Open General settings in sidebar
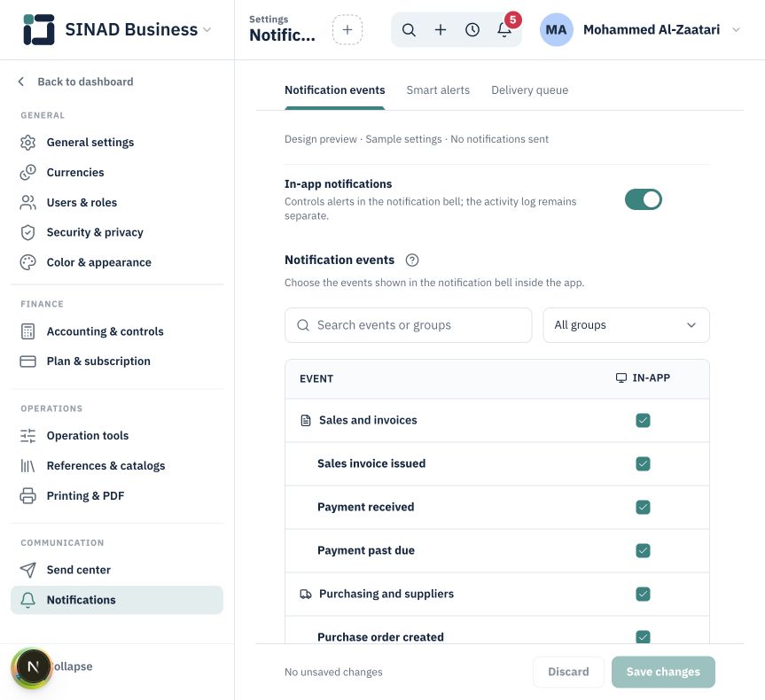 pos(117,143)
